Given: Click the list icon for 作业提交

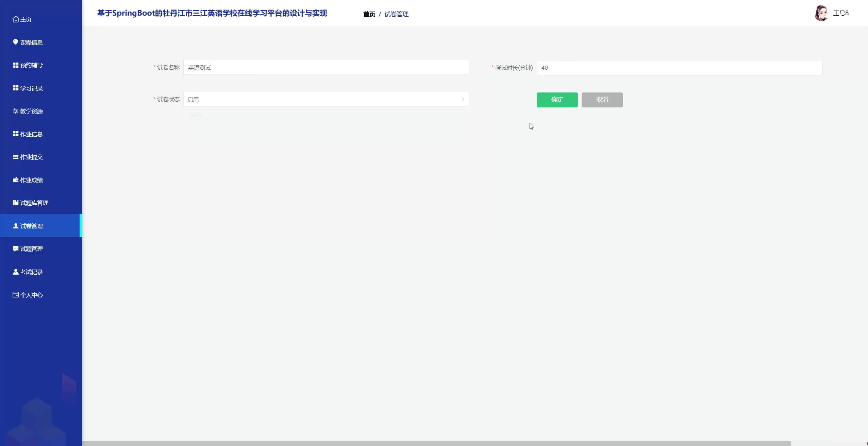Looking at the screenshot, I should click(x=16, y=157).
